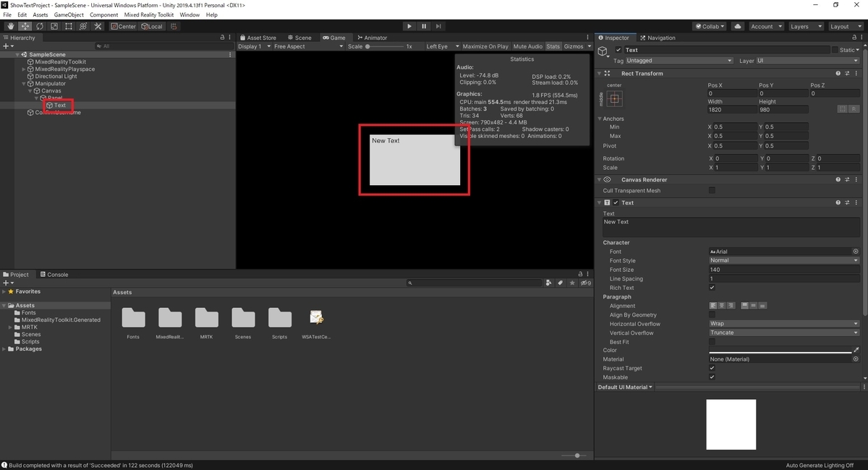
Task: Toggle blueprint mode in Rect Transform
Action: 843,109
